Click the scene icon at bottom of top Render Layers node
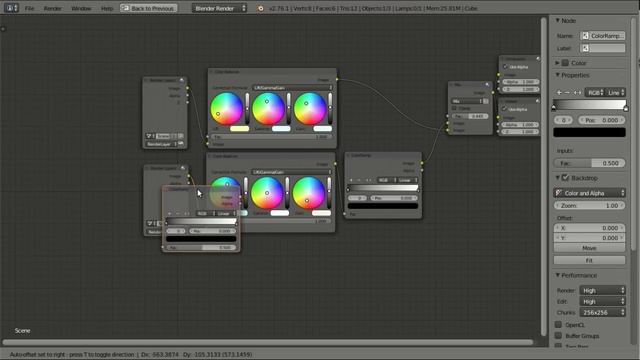This screenshot has height=360, width=640. (149, 136)
